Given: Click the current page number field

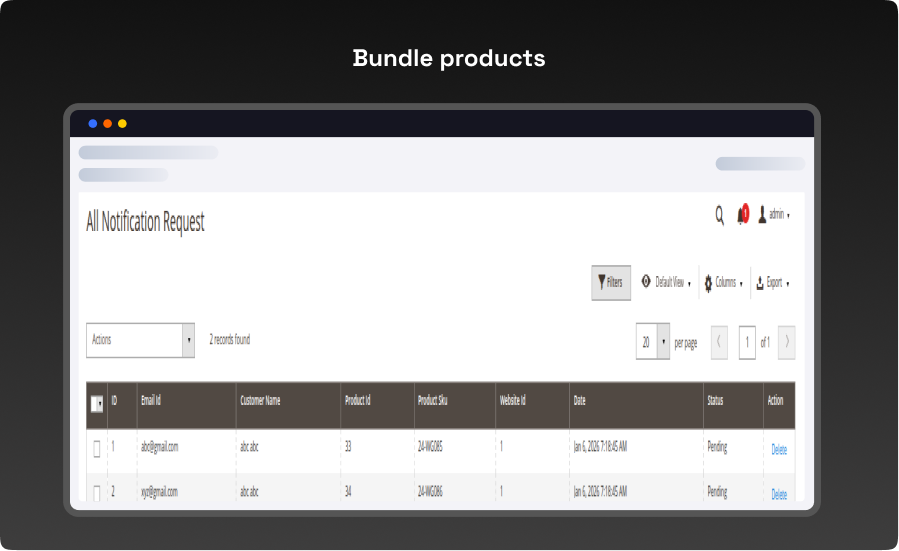Looking at the screenshot, I should pyautogui.click(x=747, y=342).
